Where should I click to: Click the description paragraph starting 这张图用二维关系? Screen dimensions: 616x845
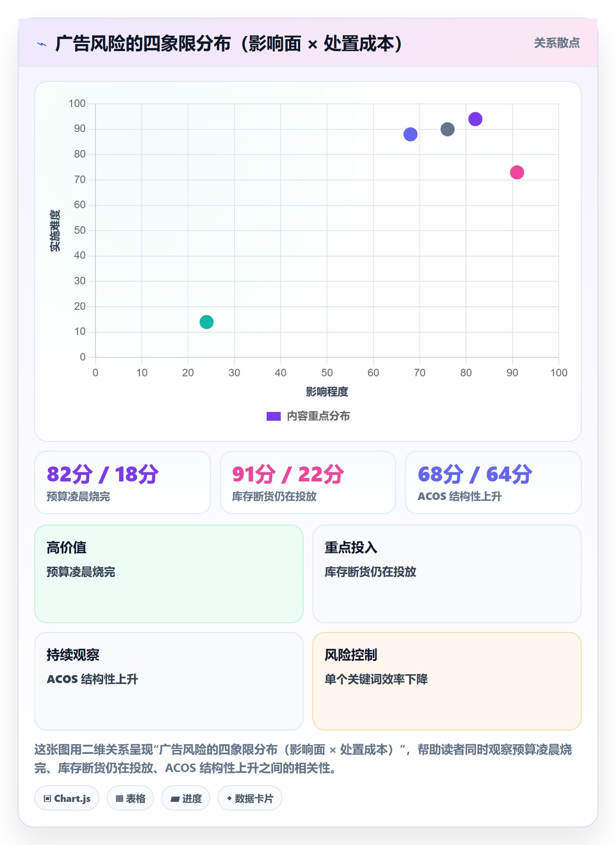point(303,759)
